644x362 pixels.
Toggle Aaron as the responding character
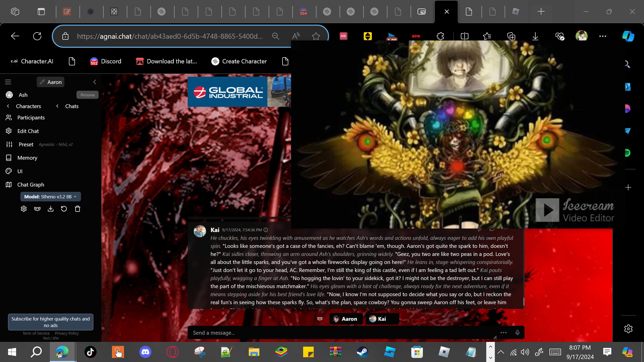[x=346, y=319]
